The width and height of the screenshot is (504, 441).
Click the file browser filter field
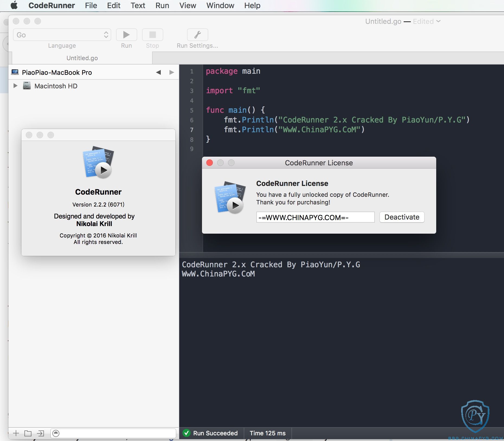click(x=113, y=433)
